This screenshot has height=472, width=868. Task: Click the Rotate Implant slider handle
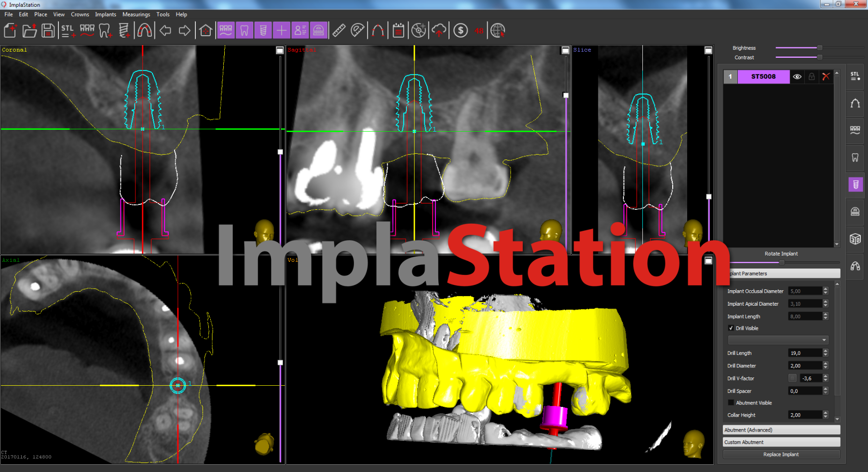(x=782, y=262)
